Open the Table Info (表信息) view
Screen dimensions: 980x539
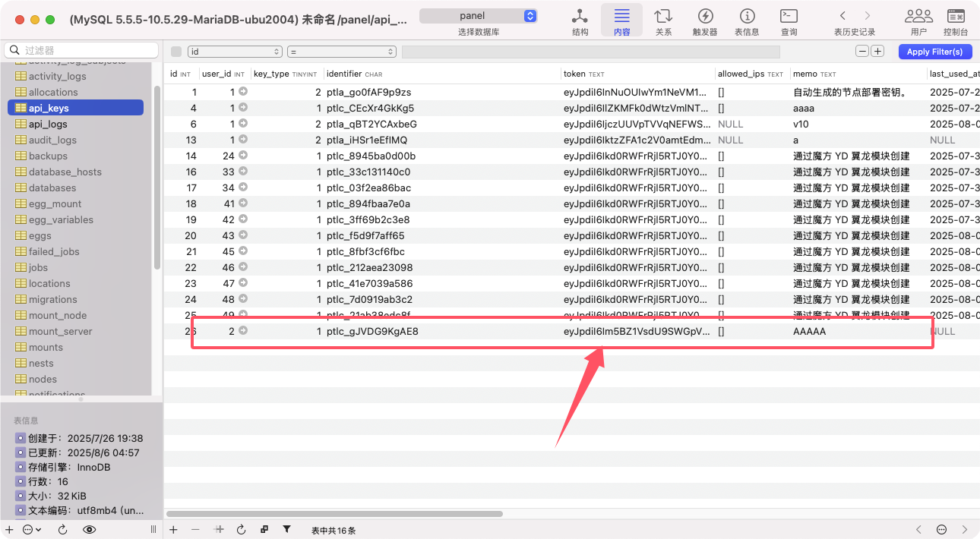point(747,20)
